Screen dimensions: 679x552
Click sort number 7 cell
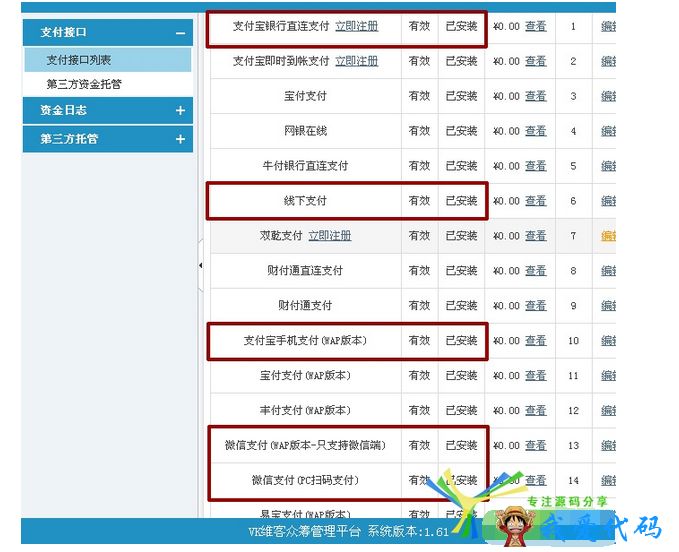pyautogui.click(x=573, y=236)
